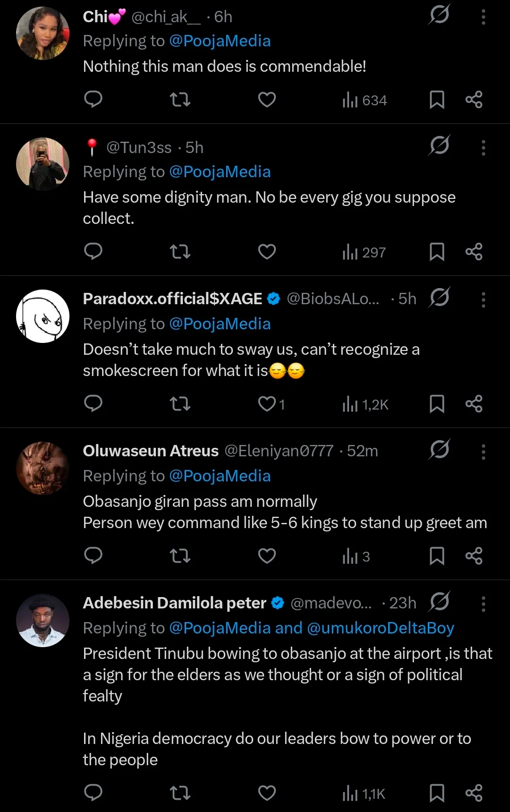Screen dimensions: 510x812
Task: View Adebesin Damilola peter's profile picture
Action: 42,620
